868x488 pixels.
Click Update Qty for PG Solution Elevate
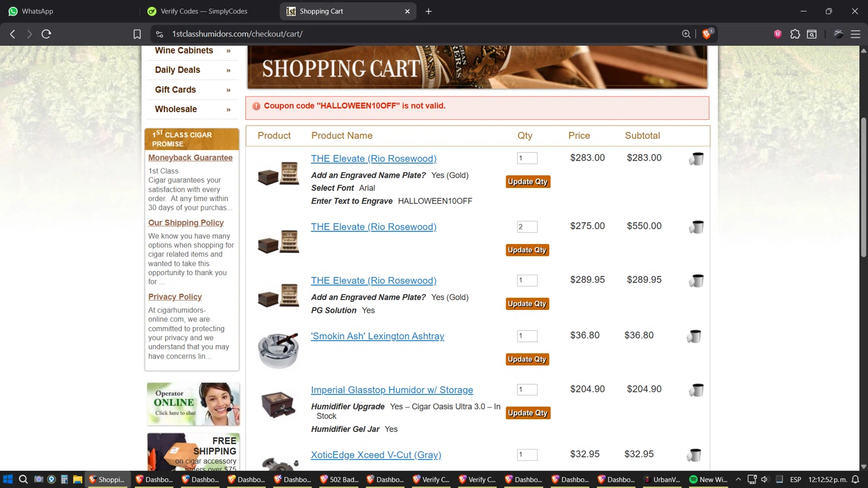click(x=528, y=304)
